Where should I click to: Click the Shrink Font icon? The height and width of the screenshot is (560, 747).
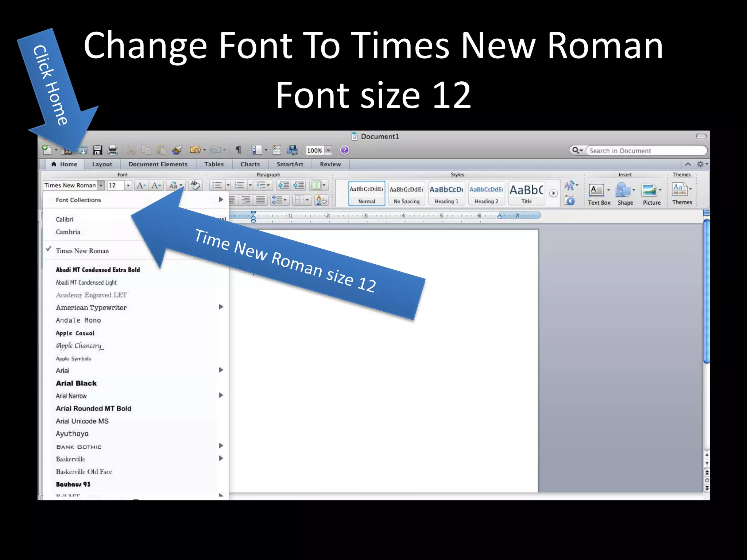click(156, 186)
